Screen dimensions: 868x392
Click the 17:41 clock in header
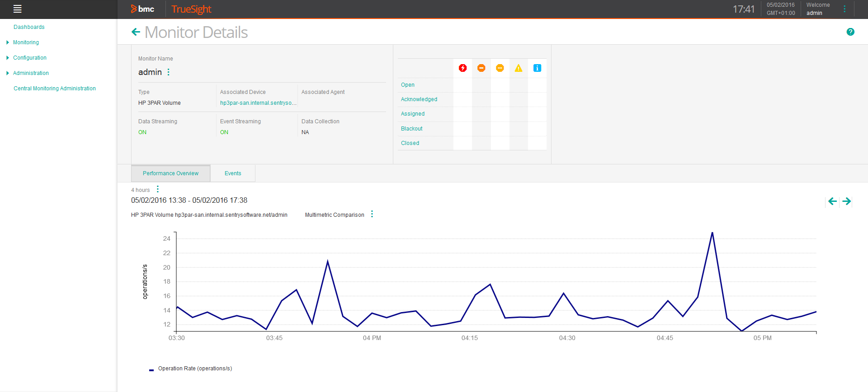(x=744, y=9)
